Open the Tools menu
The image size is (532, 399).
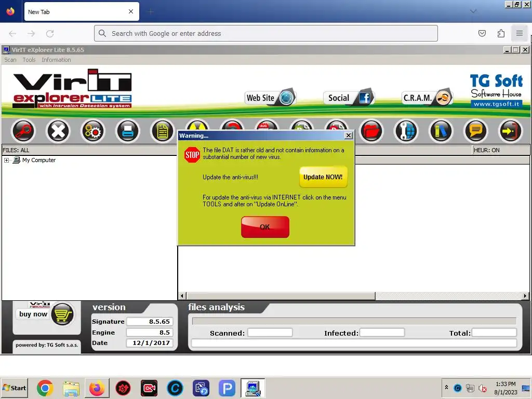[x=29, y=60]
